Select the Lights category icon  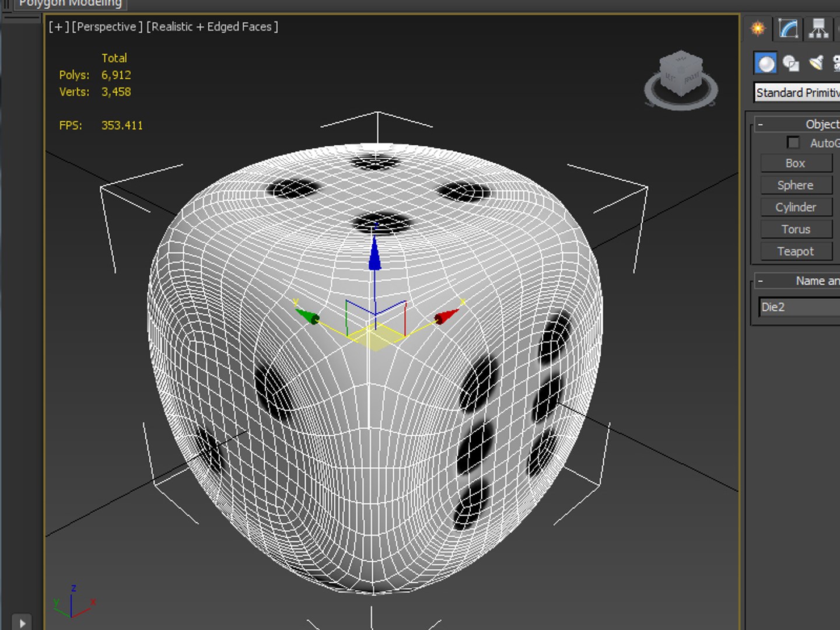pos(816,63)
